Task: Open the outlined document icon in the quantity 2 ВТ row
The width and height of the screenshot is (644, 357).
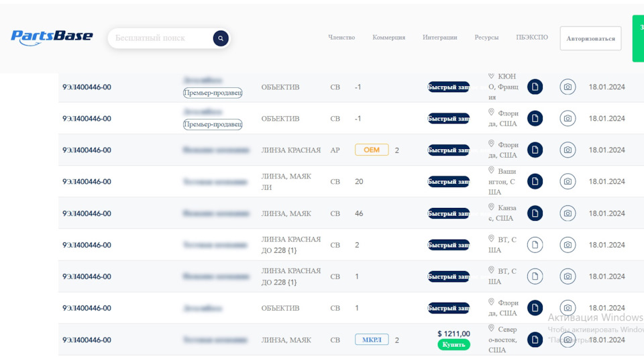Action: [535, 245]
